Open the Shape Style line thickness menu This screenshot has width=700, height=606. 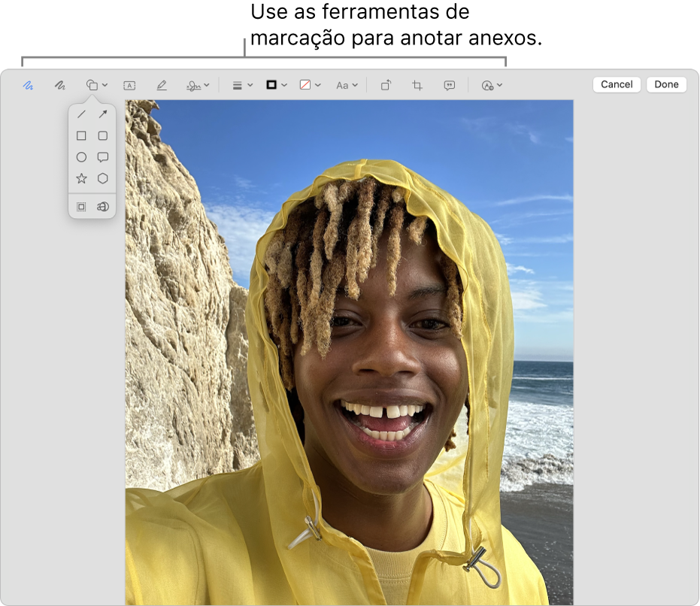pos(242,85)
